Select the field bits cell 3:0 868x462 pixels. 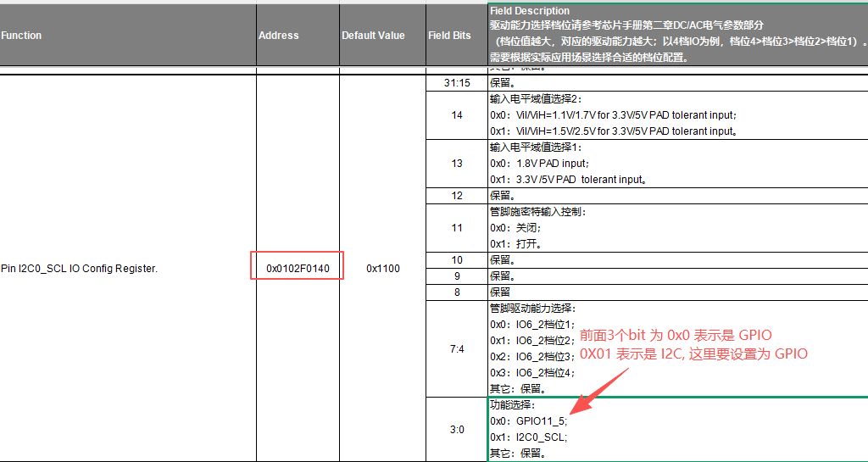coord(457,429)
